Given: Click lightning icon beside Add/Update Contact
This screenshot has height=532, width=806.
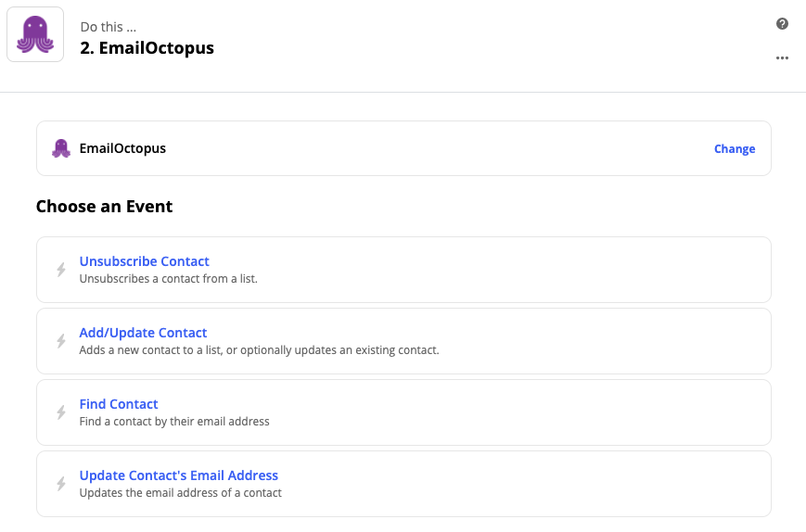Looking at the screenshot, I should click(61, 341).
